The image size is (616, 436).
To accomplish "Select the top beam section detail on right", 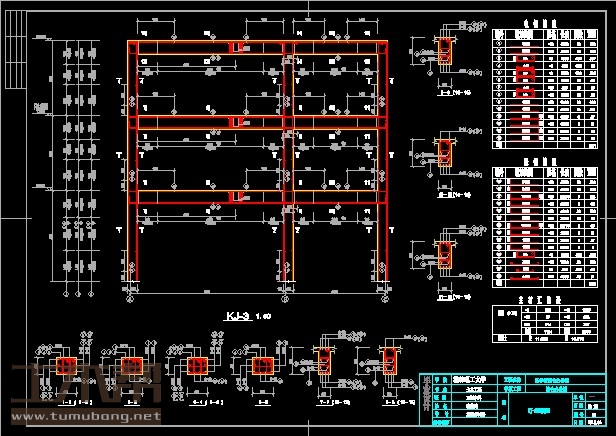I will pyautogui.click(x=446, y=53).
